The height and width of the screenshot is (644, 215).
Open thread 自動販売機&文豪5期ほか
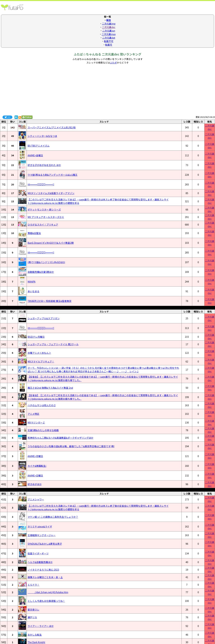click(41, 272)
